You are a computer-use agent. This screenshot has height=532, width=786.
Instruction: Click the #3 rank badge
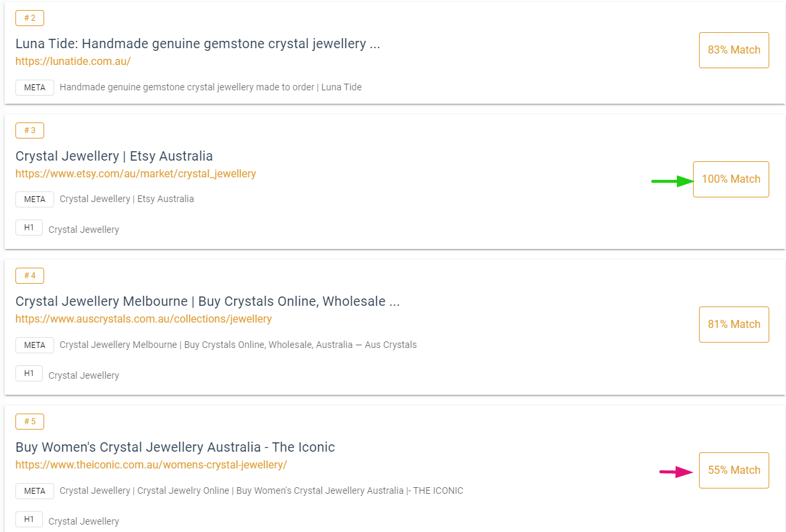[x=29, y=130]
